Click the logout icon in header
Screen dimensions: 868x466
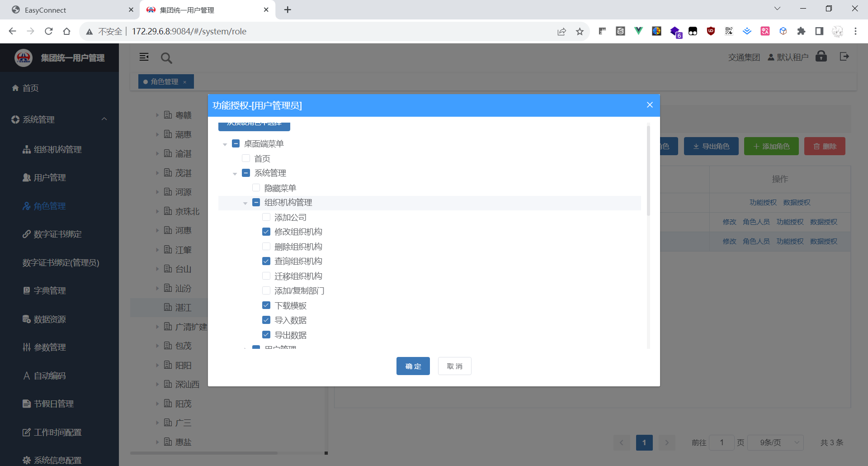[x=844, y=57]
